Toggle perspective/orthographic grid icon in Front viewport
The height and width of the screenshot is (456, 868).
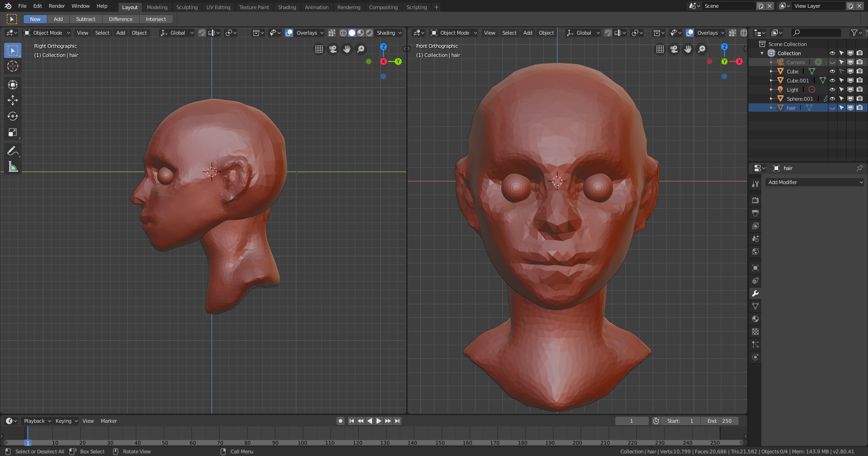coord(660,49)
